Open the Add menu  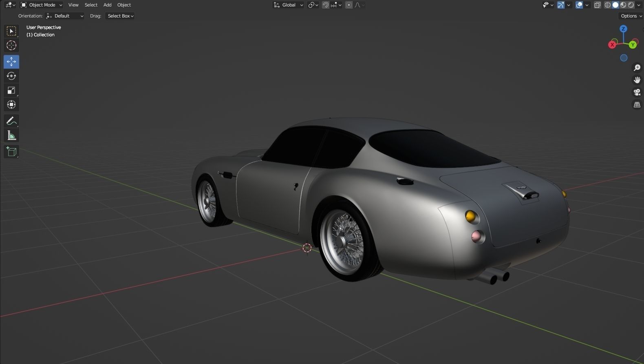tap(107, 5)
